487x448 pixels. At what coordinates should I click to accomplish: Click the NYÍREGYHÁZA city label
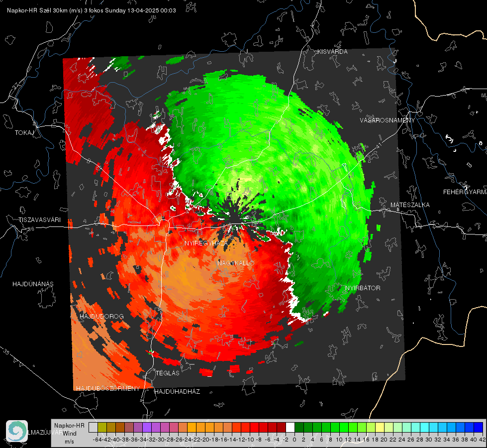coord(206,243)
